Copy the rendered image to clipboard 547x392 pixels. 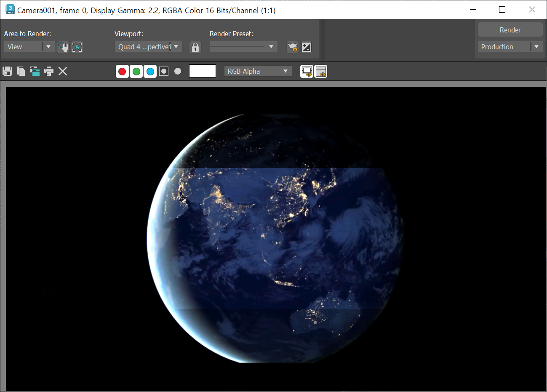pyautogui.click(x=21, y=71)
